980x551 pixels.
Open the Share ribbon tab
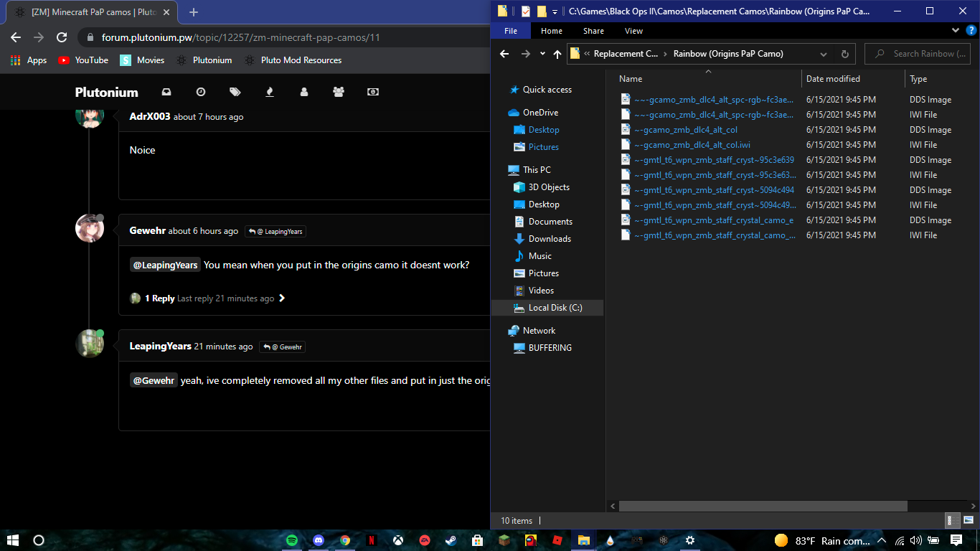tap(593, 31)
